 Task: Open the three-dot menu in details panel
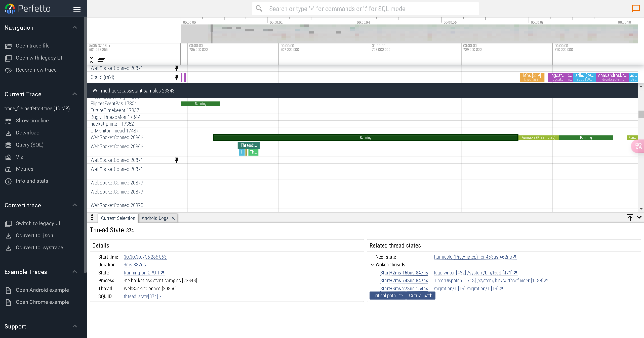[x=92, y=218]
